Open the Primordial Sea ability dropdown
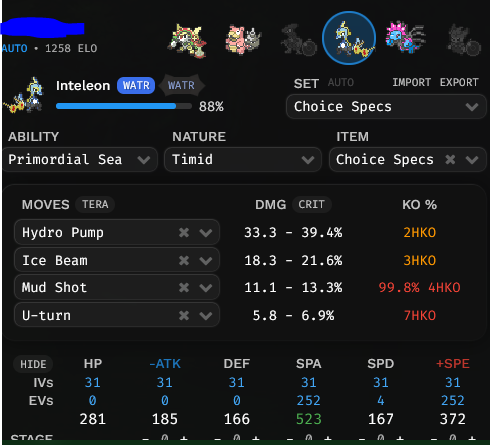This screenshot has height=445, width=490. click(80, 160)
